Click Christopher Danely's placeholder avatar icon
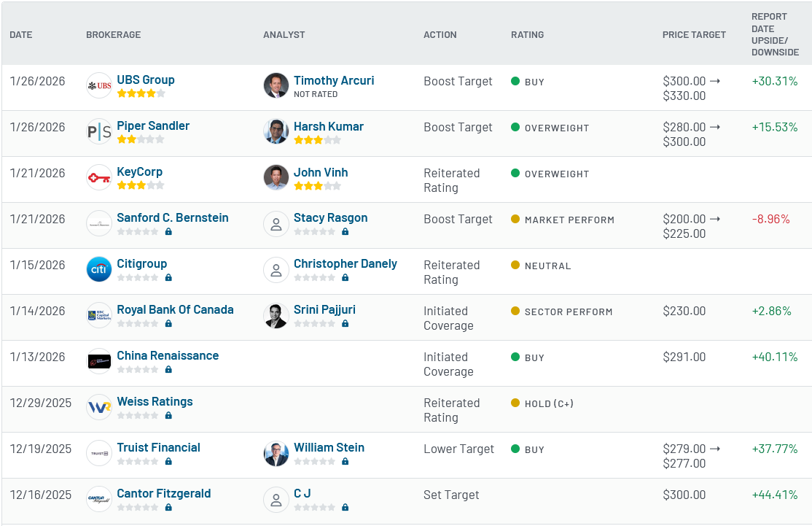 [x=276, y=270]
